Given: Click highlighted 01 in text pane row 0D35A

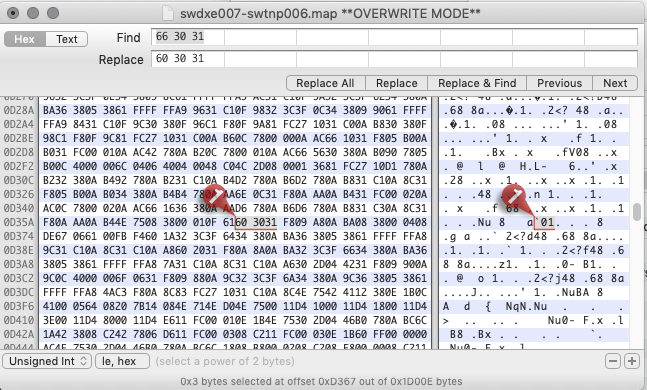Looking at the screenshot, I should coord(548,222).
